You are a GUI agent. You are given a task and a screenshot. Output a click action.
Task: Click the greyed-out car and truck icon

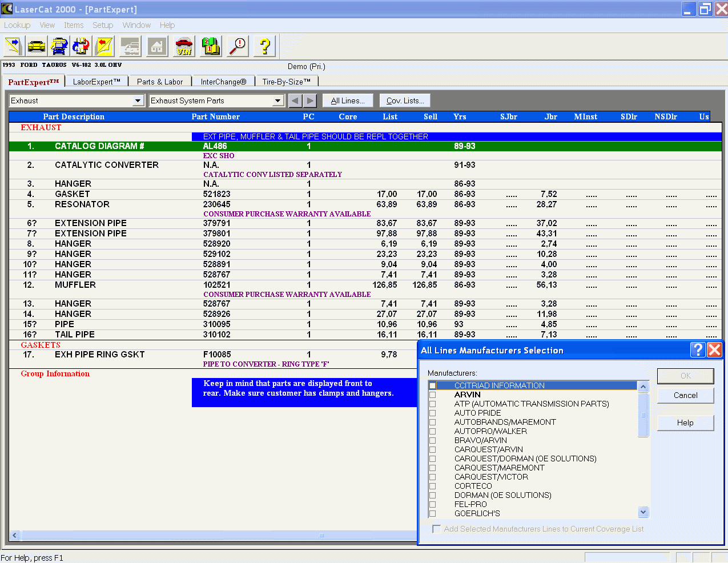point(131,46)
